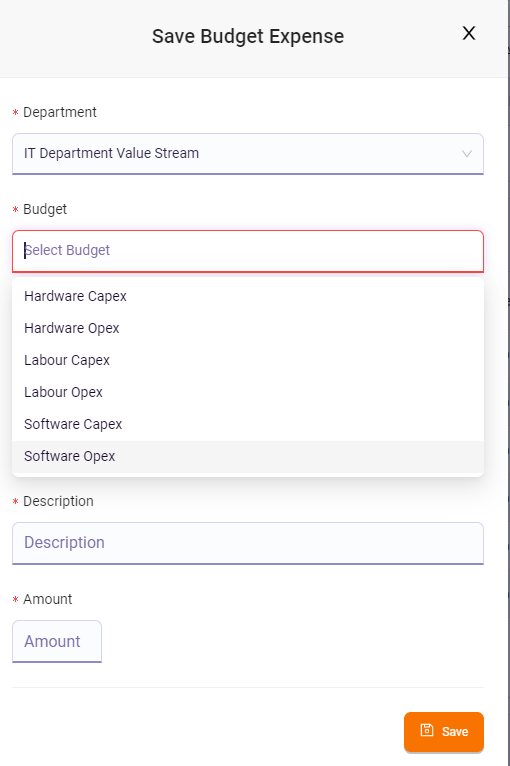Screen dimensions: 510x766
Task: Click the floppy disk icon on Save
Action: click(x=427, y=730)
